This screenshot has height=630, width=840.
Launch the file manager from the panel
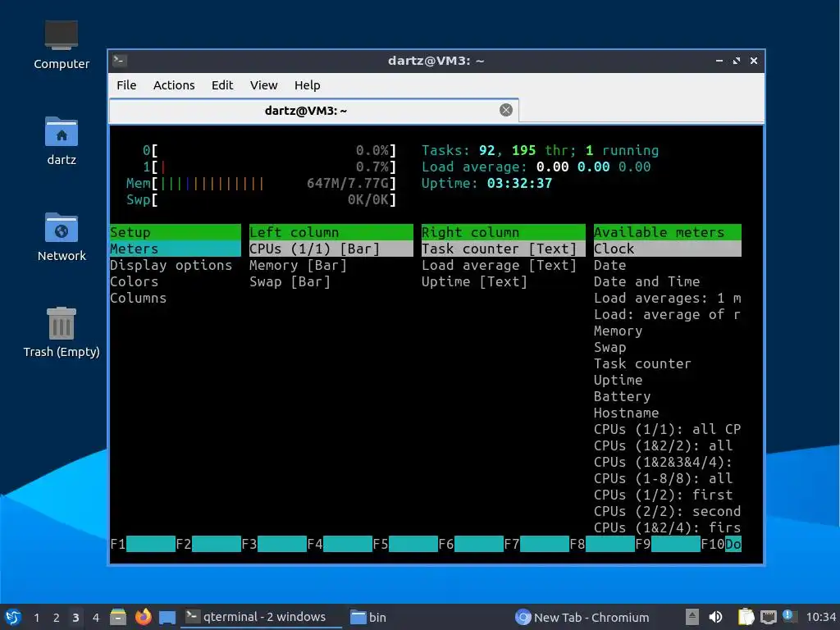(x=118, y=617)
